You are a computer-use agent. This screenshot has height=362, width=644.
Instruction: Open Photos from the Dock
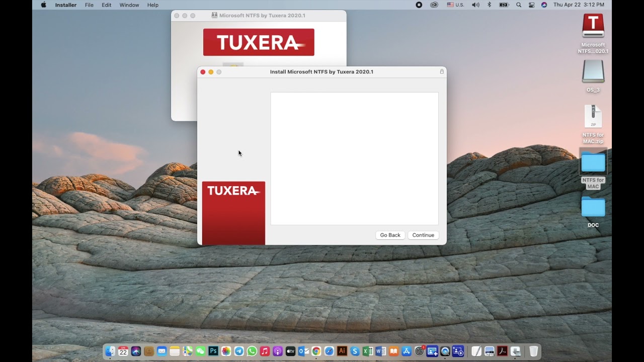pos(226,351)
